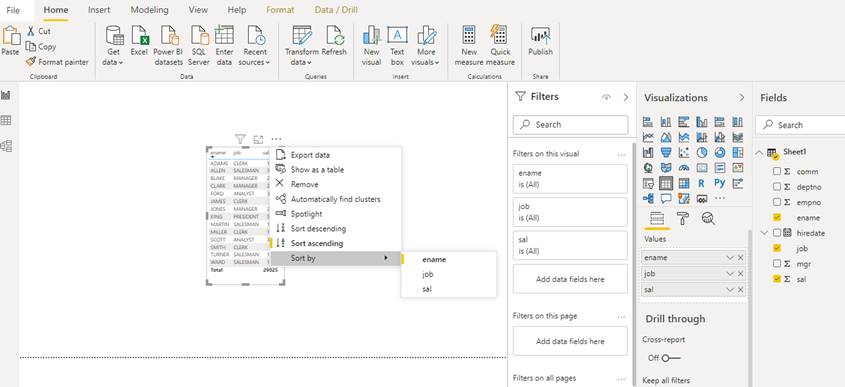Image resolution: width=845 pixels, height=387 pixels.
Task: Create a New measure
Action: click(x=469, y=46)
